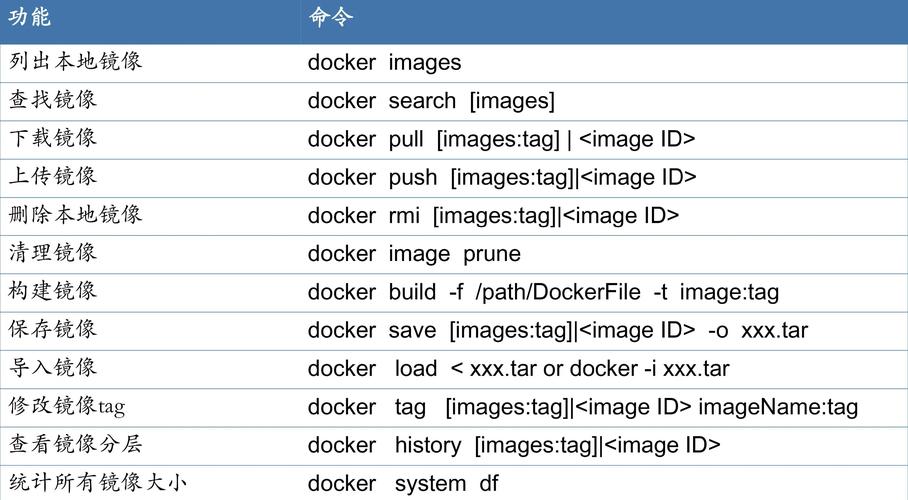
Task: Click the docker search [images] command
Action: [x=431, y=101]
